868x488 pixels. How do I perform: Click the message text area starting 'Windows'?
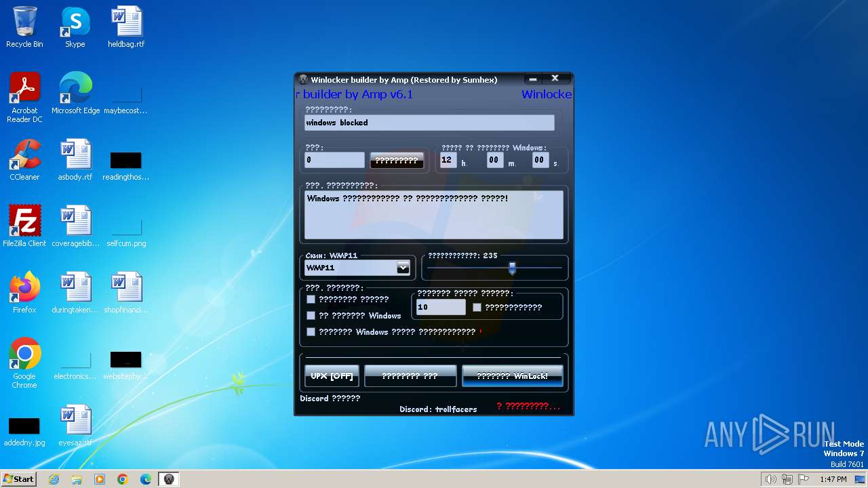434,215
